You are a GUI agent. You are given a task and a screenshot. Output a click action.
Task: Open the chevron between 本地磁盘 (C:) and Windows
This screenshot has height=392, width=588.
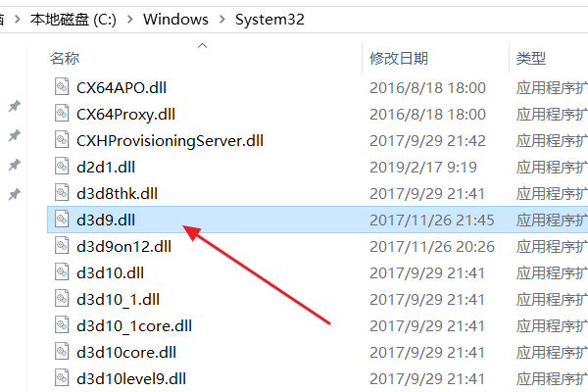point(129,20)
